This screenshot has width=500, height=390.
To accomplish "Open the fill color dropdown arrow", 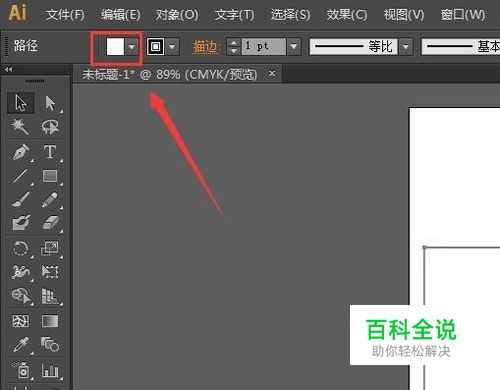I will coord(132,46).
